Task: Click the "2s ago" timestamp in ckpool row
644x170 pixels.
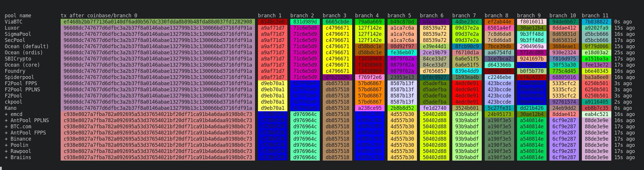Action: click(x=623, y=102)
